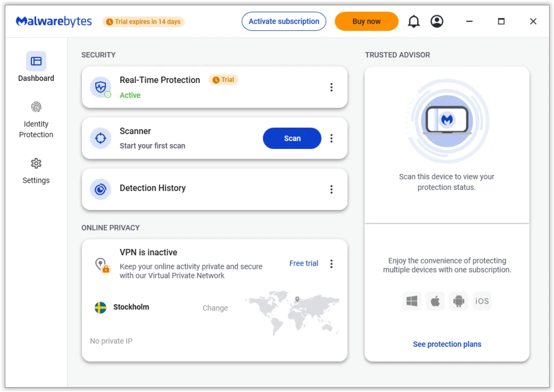The image size is (554, 392).
Task: Select the Android platform icon
Action: pos(458,301)
